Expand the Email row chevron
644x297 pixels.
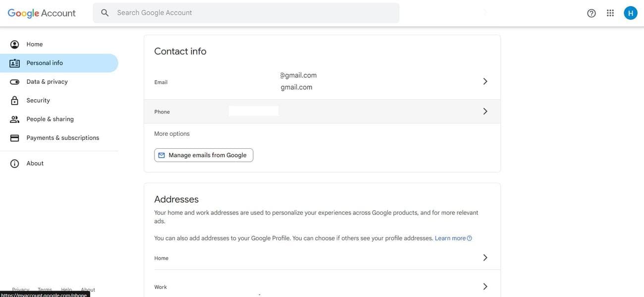(485, 81)
